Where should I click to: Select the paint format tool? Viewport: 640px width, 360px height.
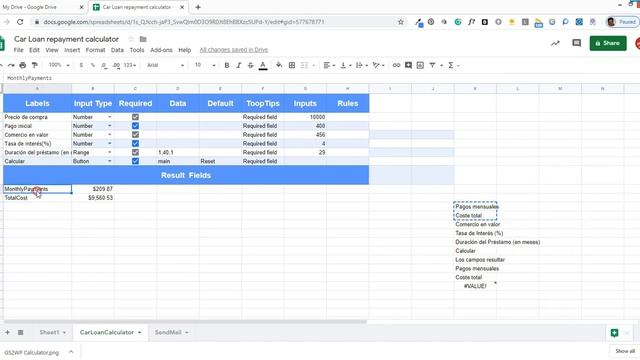35,65
